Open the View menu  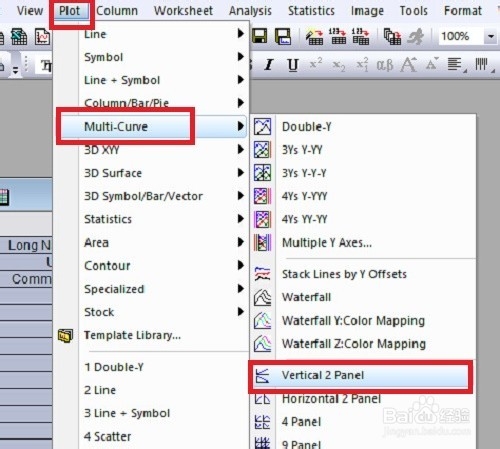tap(30, 11)
